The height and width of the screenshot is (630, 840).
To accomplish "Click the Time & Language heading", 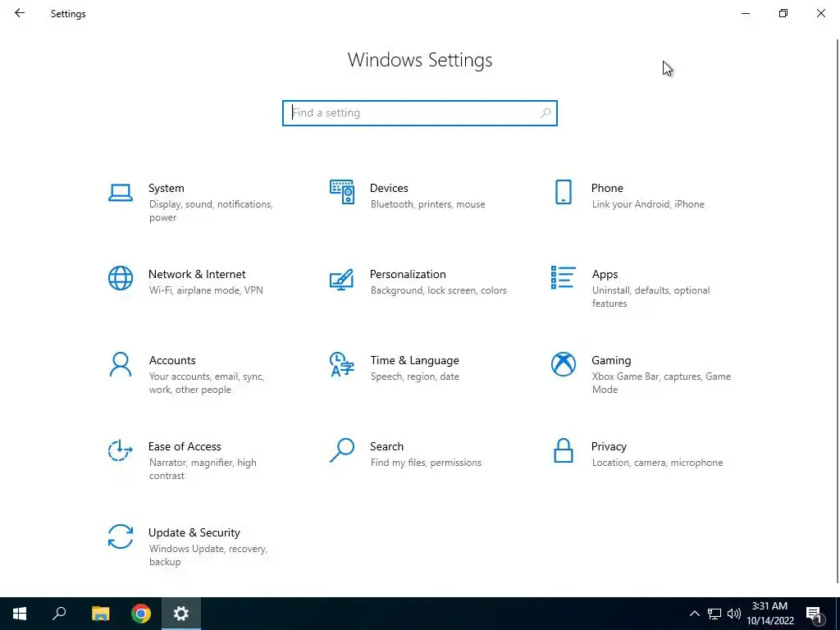I will pos(414,361).
